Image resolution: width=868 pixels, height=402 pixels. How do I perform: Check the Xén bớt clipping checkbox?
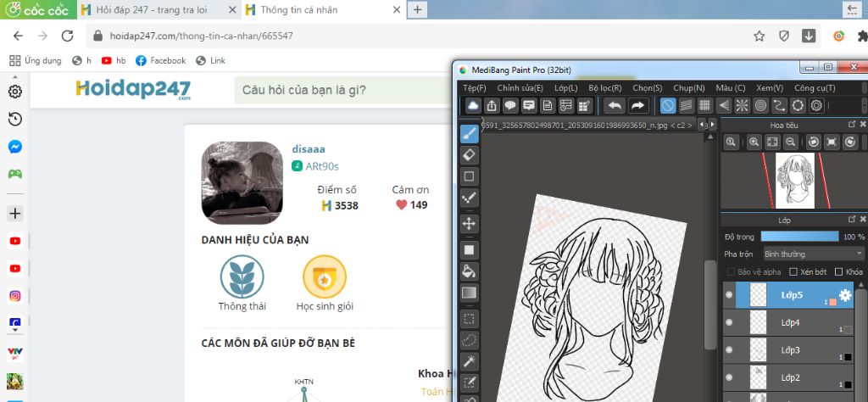coord(793,272)
